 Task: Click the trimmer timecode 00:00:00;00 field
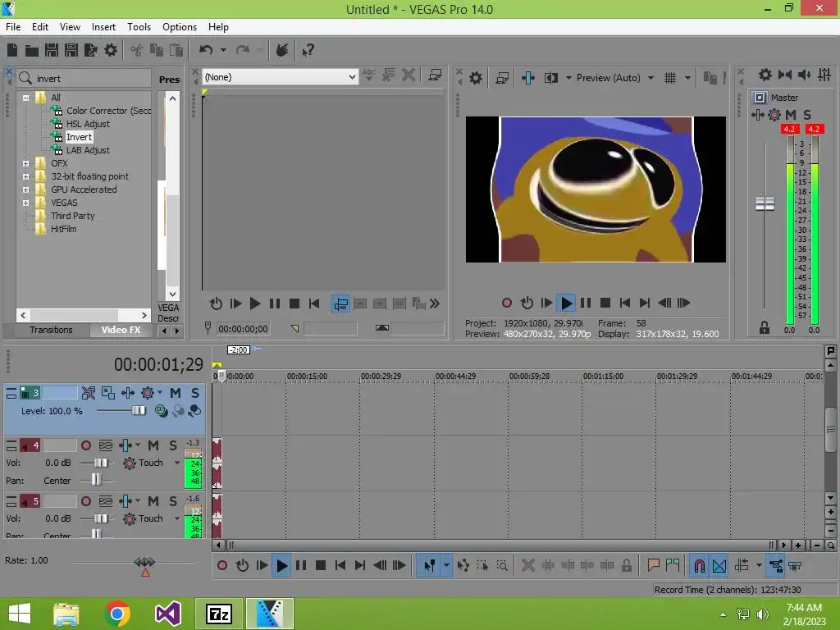(x=243, y=329)
